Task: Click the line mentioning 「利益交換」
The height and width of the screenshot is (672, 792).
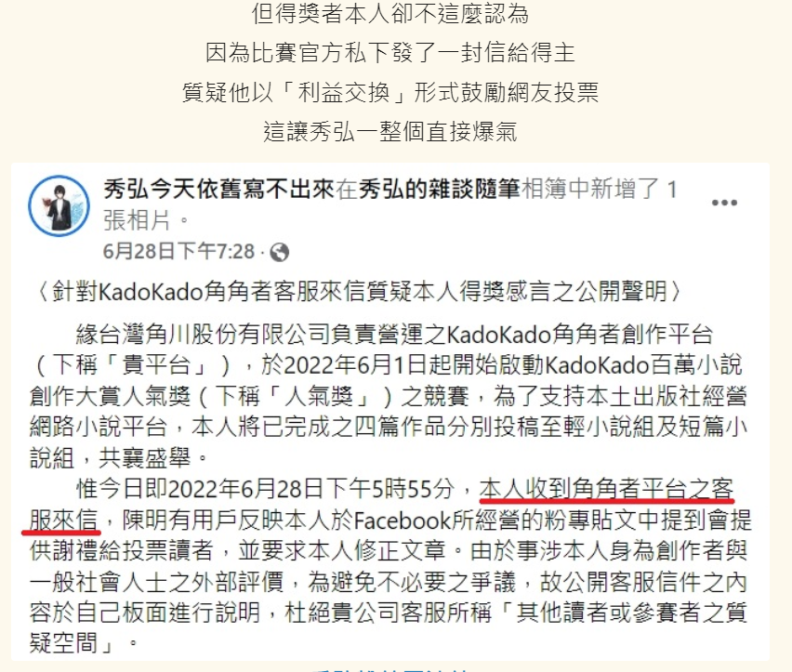Action: [x=389, y=92]
